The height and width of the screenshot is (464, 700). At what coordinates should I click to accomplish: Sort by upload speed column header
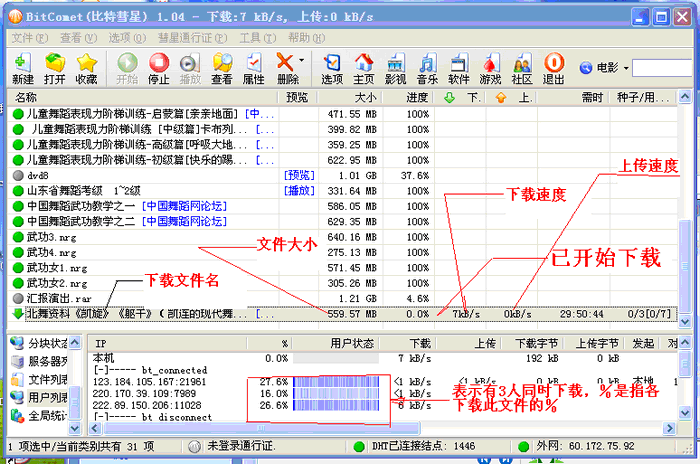[x=511, y=97]
